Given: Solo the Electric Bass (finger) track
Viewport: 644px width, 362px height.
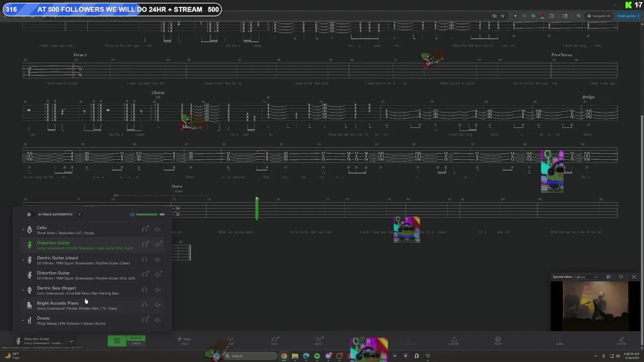Looking at the screenshot, I should pos(144,290).
